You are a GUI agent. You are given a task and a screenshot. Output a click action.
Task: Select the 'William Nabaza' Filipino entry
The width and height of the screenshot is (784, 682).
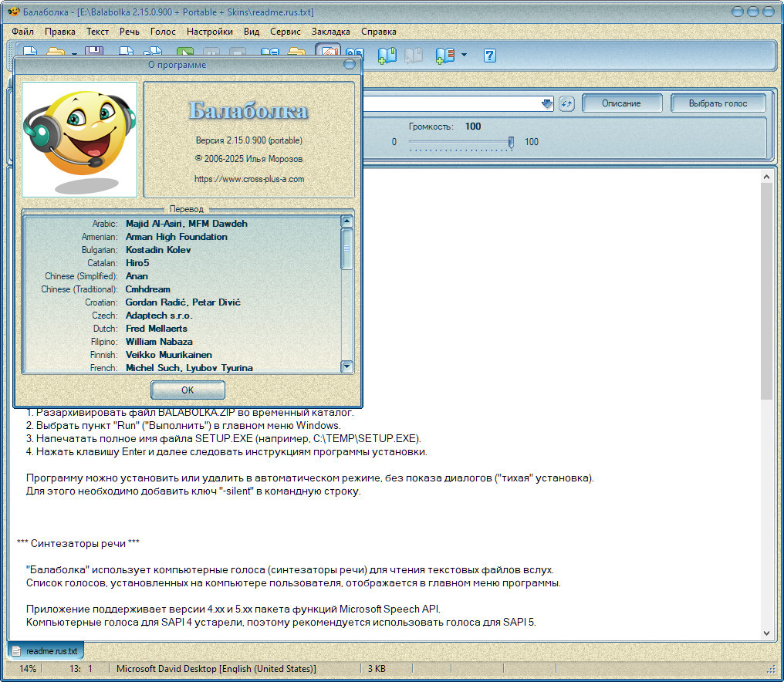[x=159, y=342]
